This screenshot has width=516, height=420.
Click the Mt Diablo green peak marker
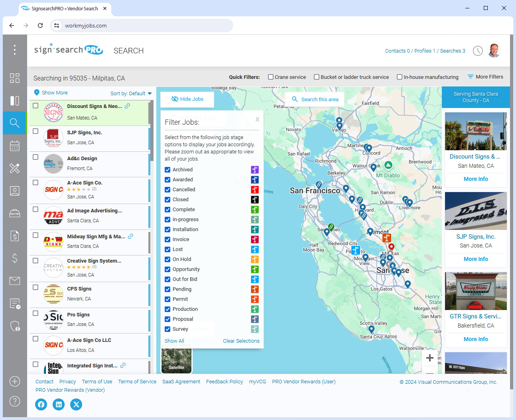(388, 165)
